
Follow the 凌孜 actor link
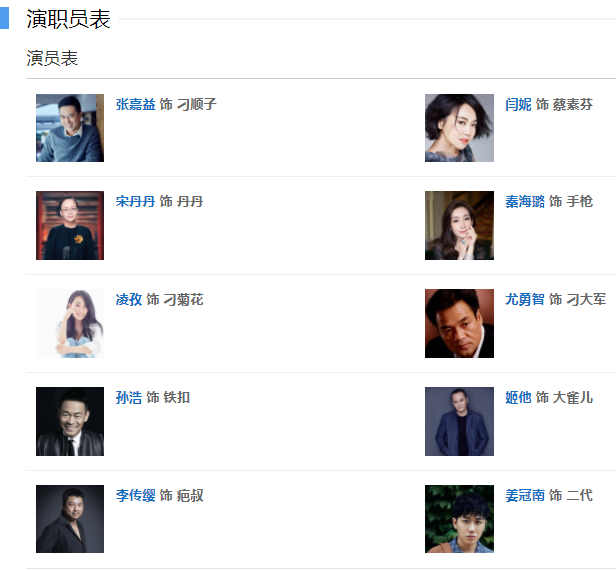[x=129, y=300]
